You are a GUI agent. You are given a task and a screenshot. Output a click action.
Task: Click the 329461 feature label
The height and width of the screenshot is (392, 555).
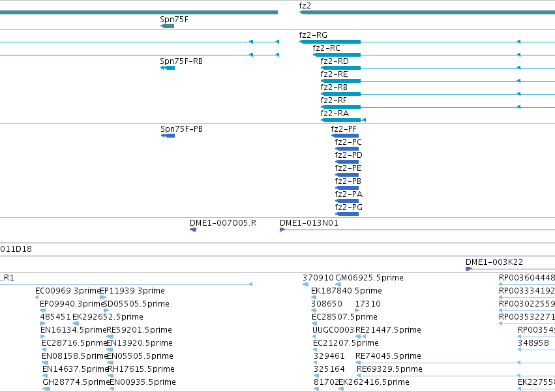(x=329, y=356)
